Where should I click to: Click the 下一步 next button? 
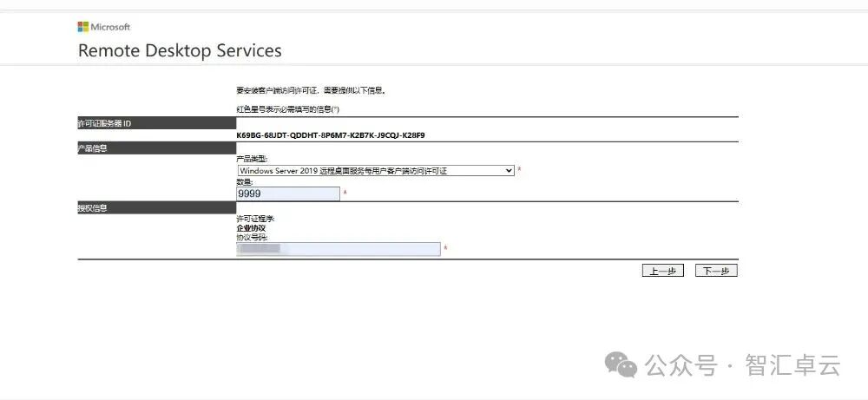click(x=716, y=271)
